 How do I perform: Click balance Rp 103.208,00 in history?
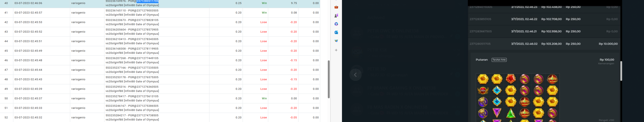pyautogui.click(x=551, y=44)
